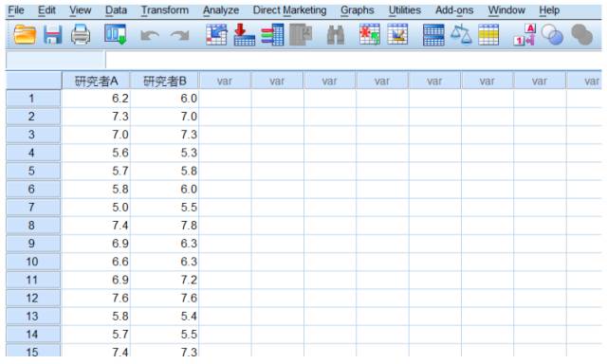607x364 pixels.
Task: Show the Variables information icon
Action: (x=272, y=35)
